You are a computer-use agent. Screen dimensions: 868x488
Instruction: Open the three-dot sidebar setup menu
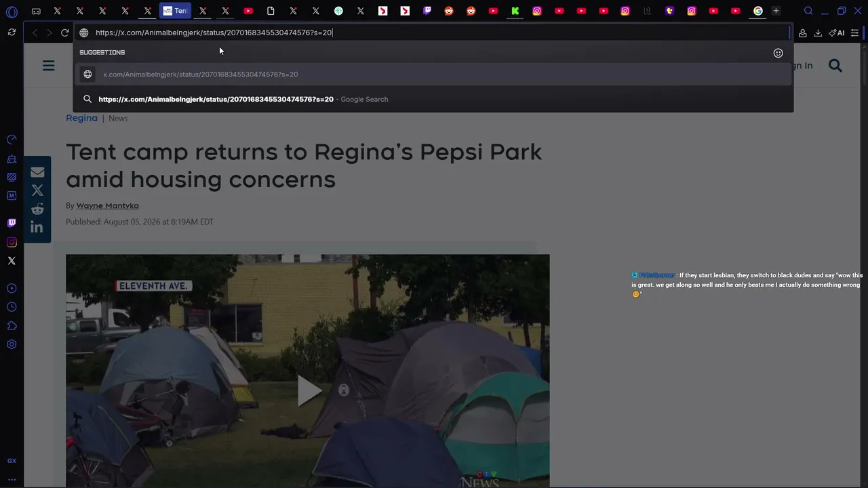pyautogui.click(x=12, y=479)
